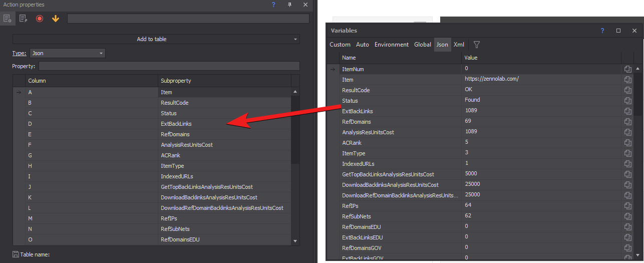This screenshot has height=263, width=644.
Task: Click the edit list icon in Action properties toolbar
Action: click(x=23, y=19)
